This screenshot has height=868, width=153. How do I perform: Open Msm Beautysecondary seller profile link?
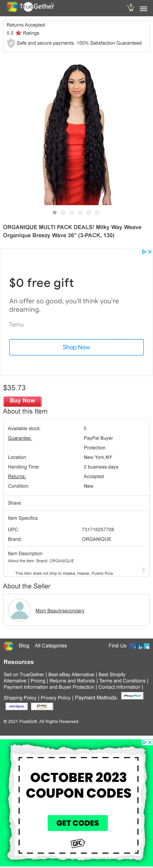[60, 611]
